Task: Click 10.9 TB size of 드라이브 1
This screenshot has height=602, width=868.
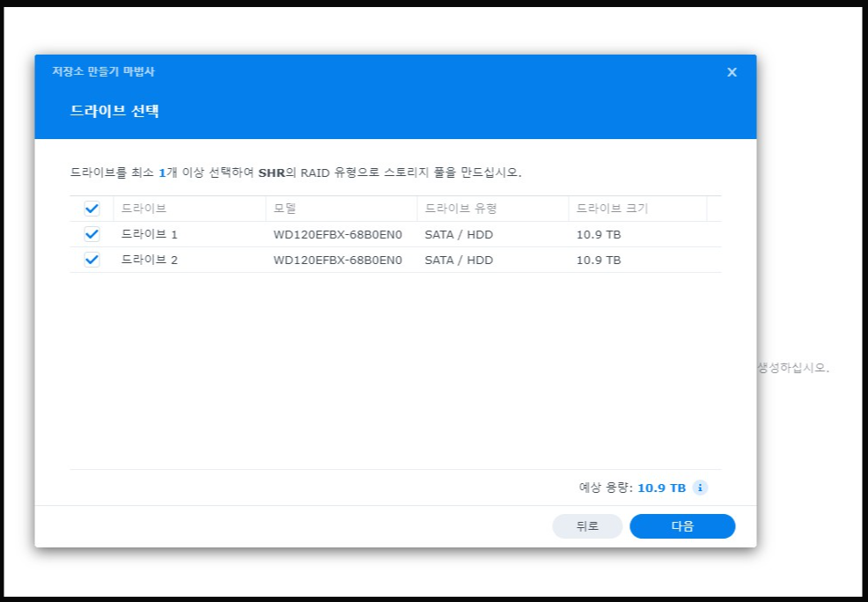Action: [x=599, y=235]
